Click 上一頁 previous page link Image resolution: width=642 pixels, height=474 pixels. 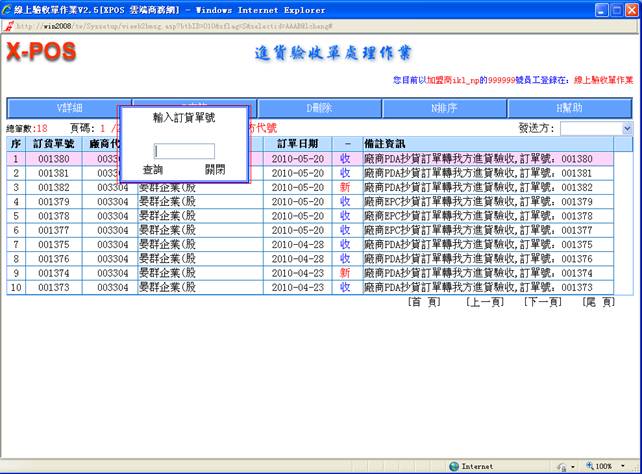pos(483,302)
